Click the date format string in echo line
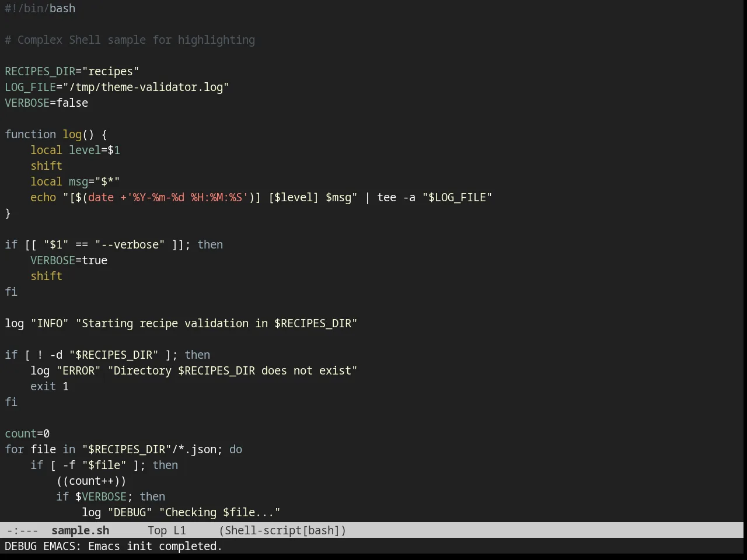The height and width of the screenshot is (560, 747). tap(187, 197)
